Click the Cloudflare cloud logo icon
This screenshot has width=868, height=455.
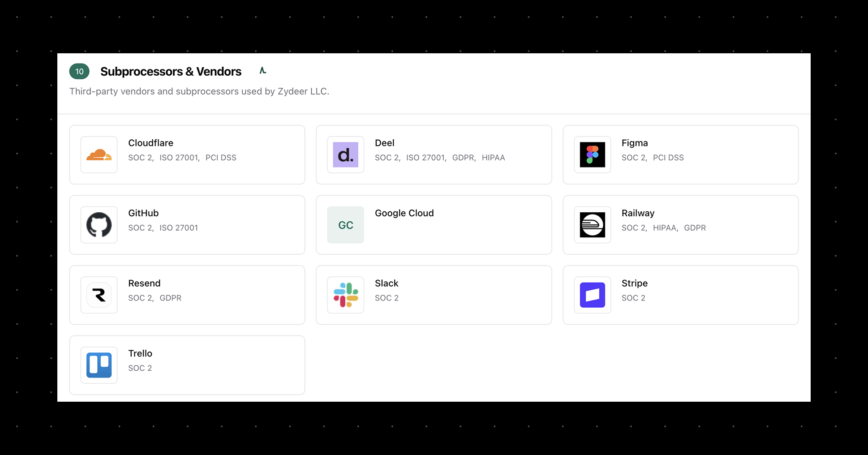coord(99,155)
